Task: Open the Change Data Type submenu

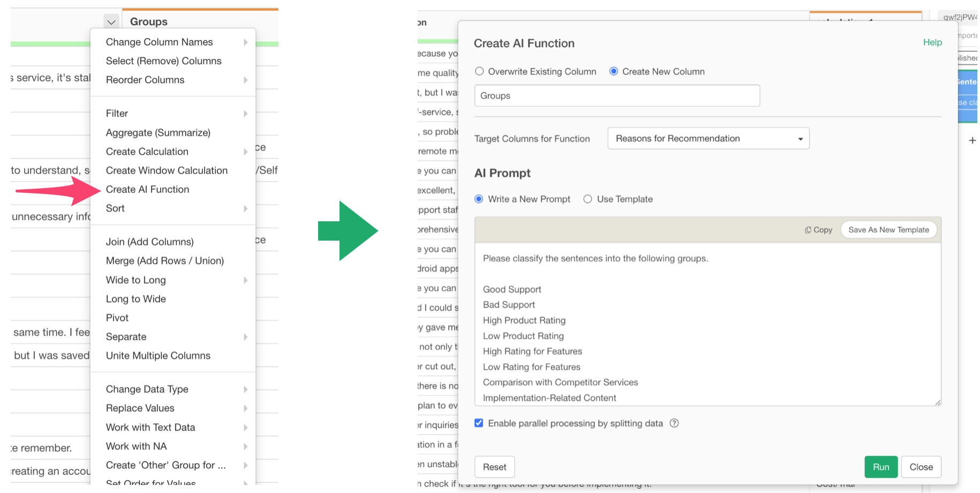Action: pyautogui.click(x=173, y=389)
